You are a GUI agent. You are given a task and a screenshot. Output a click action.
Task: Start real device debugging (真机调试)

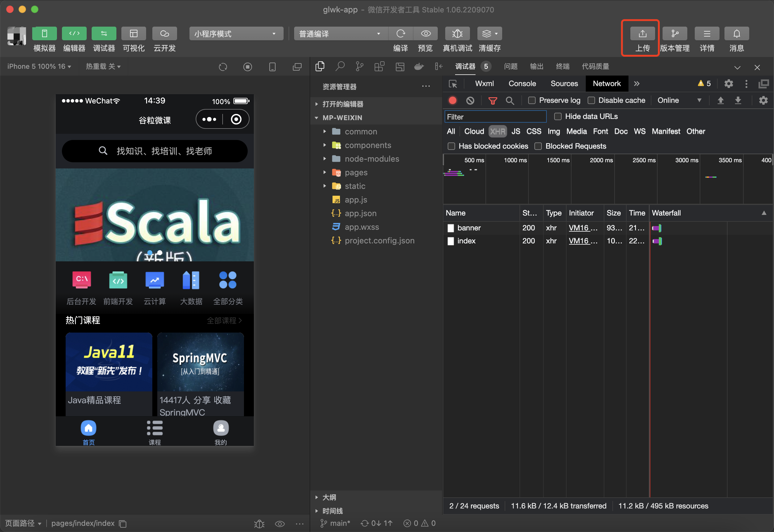click(458, 33)
